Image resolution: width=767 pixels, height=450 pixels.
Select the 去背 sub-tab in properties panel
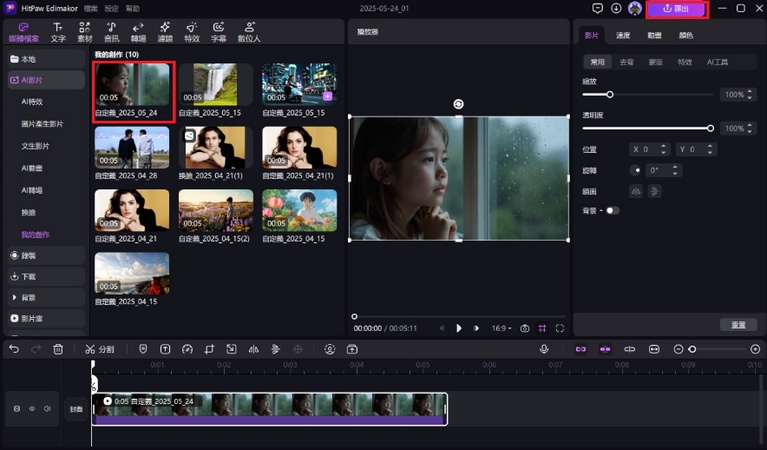[627, 62]
